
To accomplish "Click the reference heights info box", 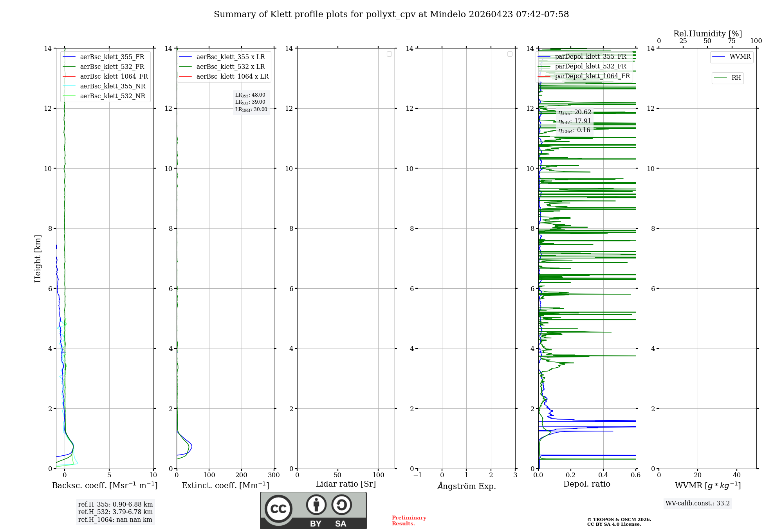I will 115,512.
